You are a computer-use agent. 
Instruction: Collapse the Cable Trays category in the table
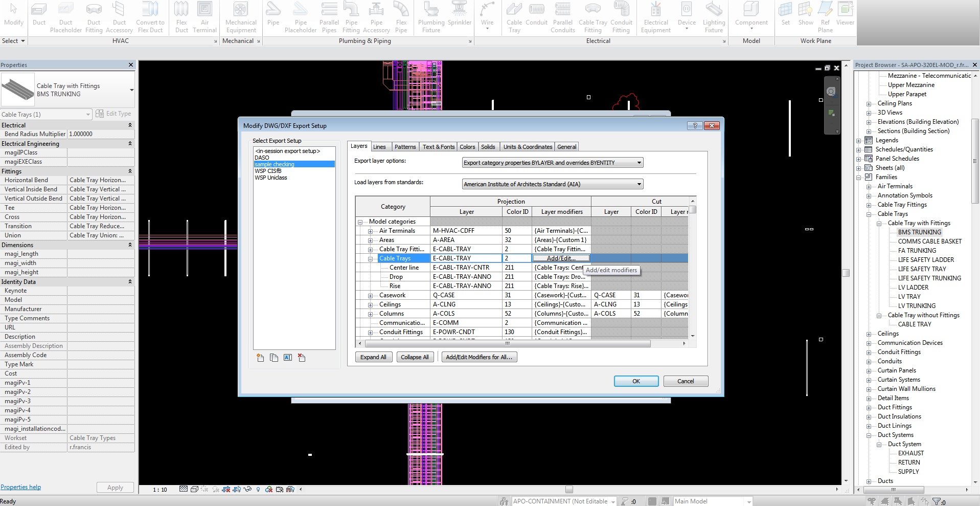point(370,259)
